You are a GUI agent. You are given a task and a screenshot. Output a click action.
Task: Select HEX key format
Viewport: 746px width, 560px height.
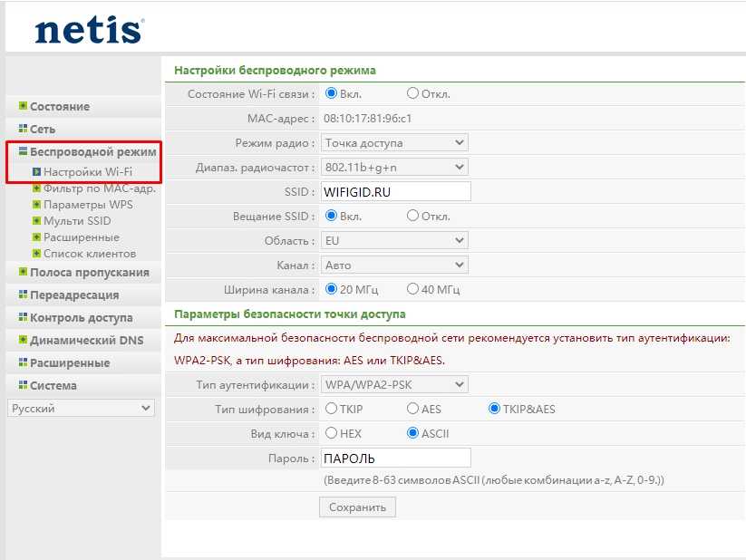coord(331,433)
